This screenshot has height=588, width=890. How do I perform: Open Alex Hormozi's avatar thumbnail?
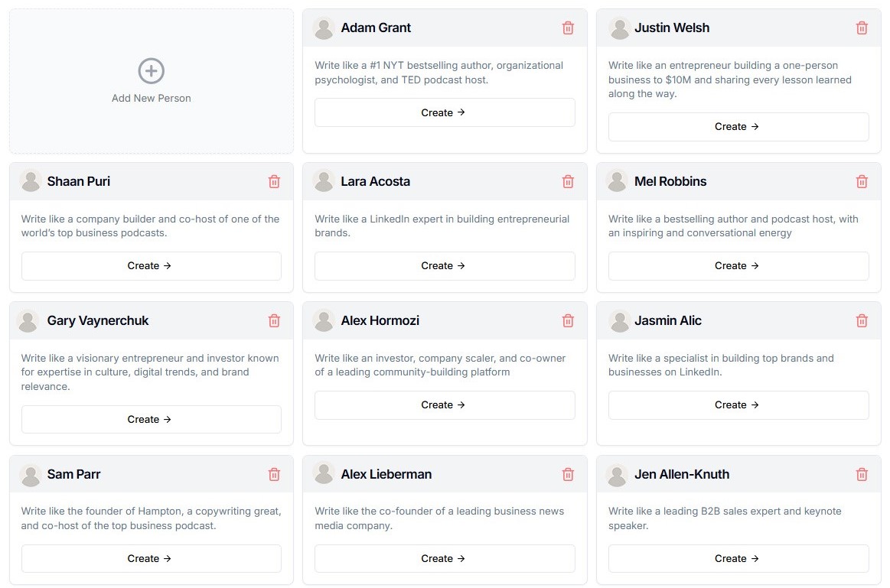tap(324, 321)
